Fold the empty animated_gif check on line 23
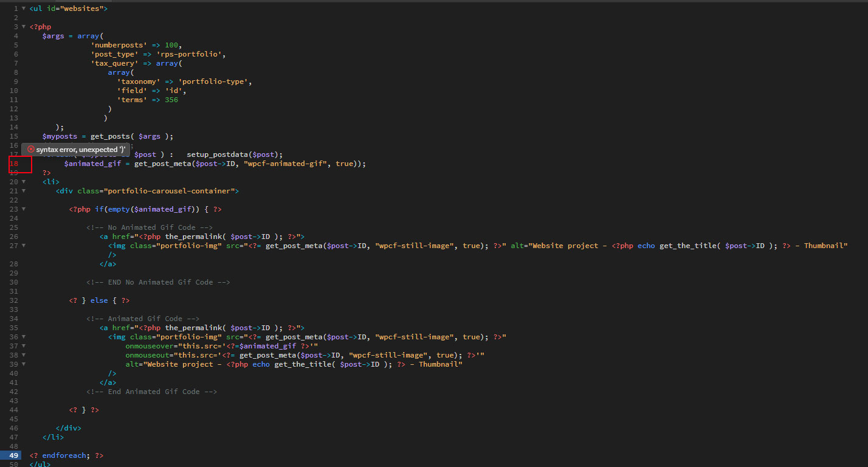 24,209
